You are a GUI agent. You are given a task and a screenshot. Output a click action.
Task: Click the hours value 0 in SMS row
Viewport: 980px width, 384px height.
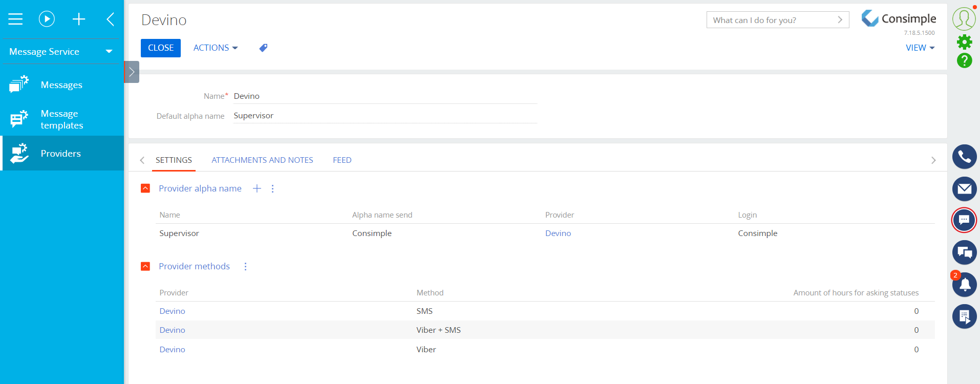click(916, 311)
